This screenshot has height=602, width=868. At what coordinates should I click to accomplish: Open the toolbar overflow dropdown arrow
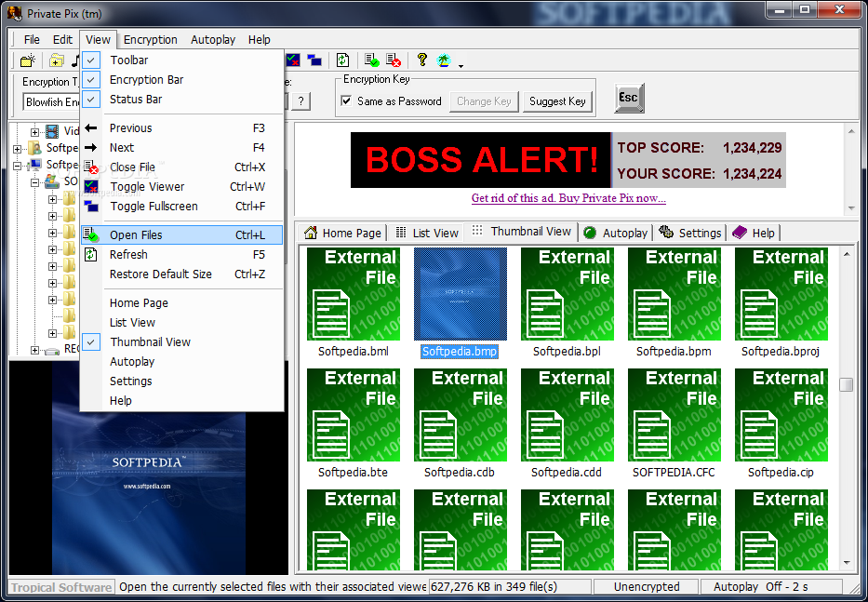coord(461,65)
